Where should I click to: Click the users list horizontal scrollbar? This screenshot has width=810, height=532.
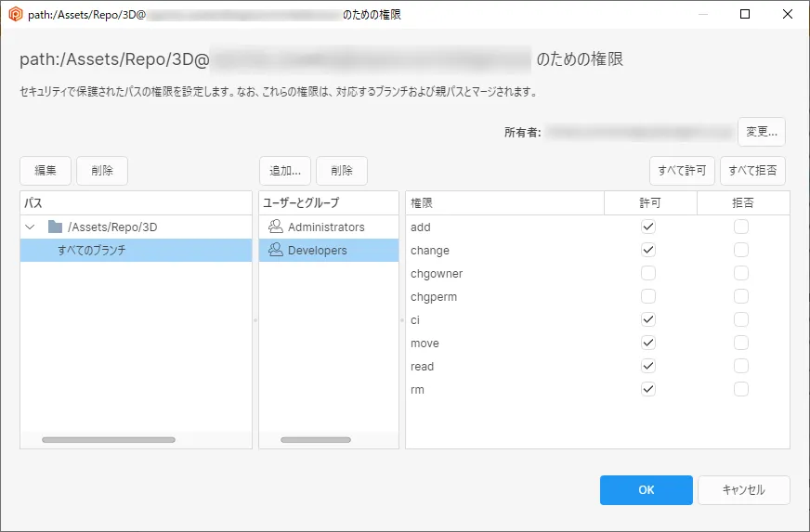316,440
